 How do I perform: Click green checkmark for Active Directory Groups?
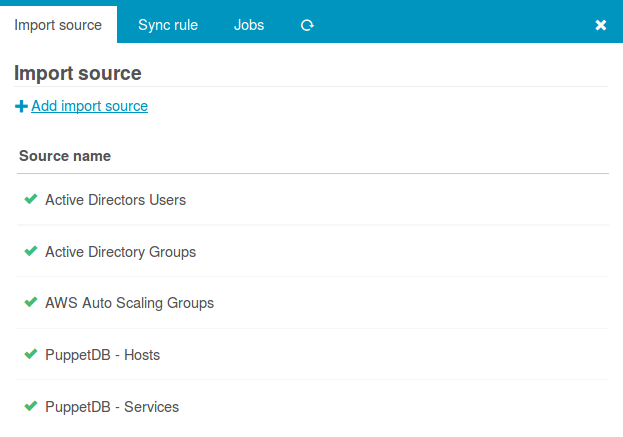(x=31, y=251)
